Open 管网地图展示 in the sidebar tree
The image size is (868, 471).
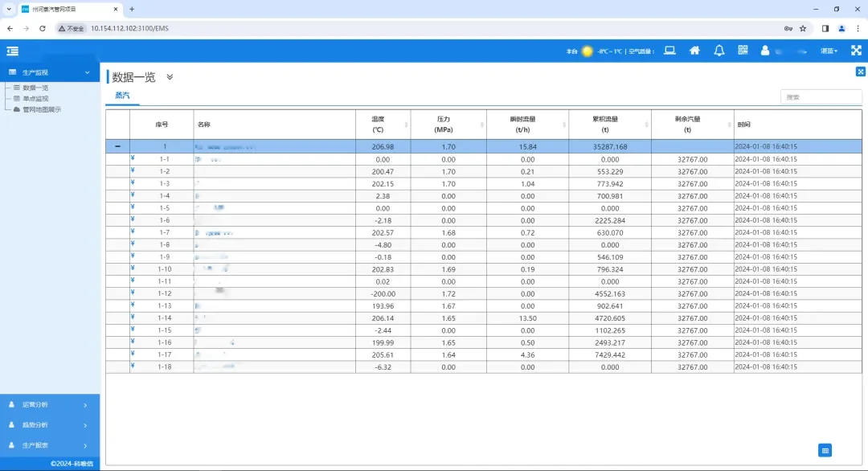coord(42,109)
